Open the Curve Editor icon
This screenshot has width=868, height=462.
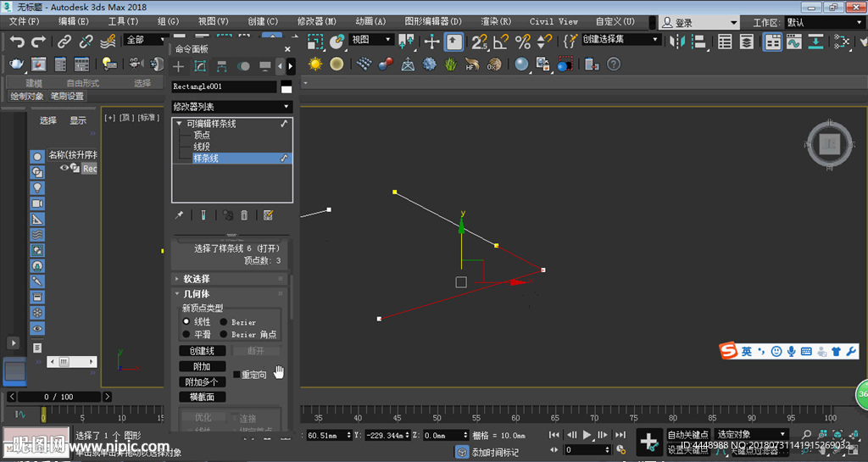click(794, 42)
